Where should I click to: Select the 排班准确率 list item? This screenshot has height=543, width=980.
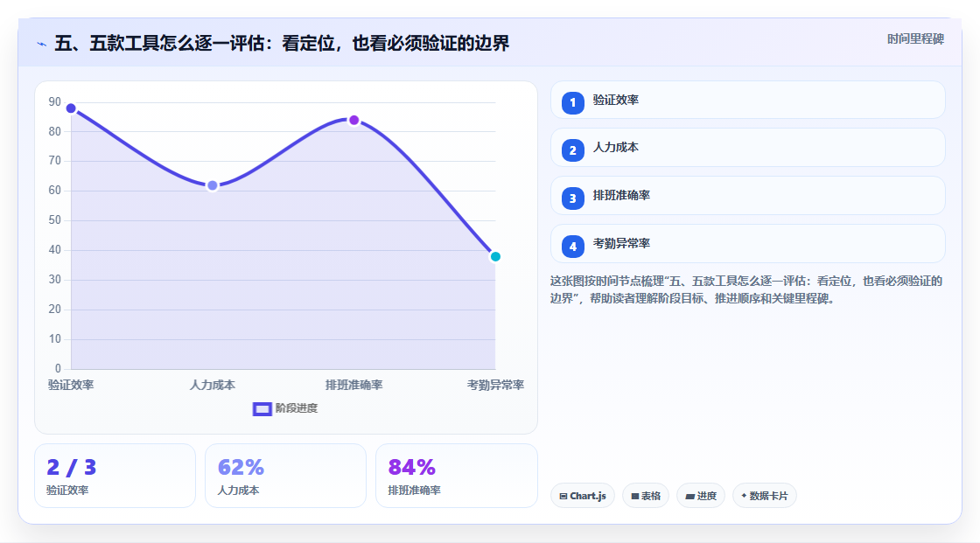coord(747,196)
